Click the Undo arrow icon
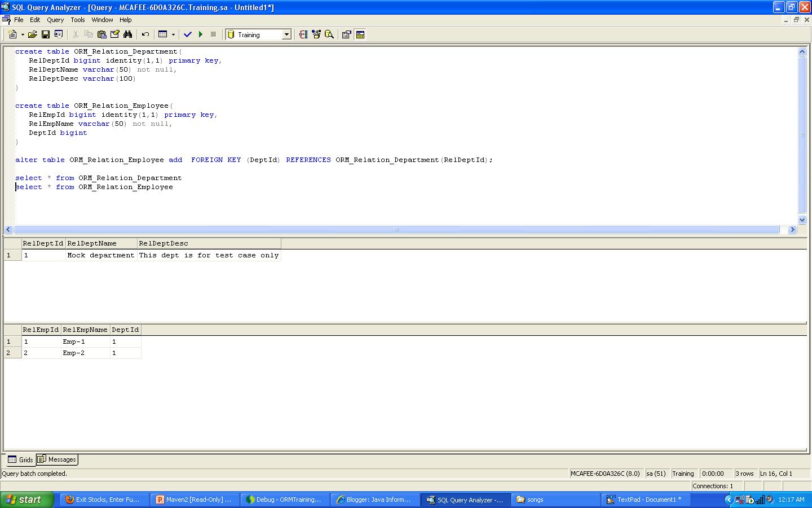812x508 pixels. 145,34
